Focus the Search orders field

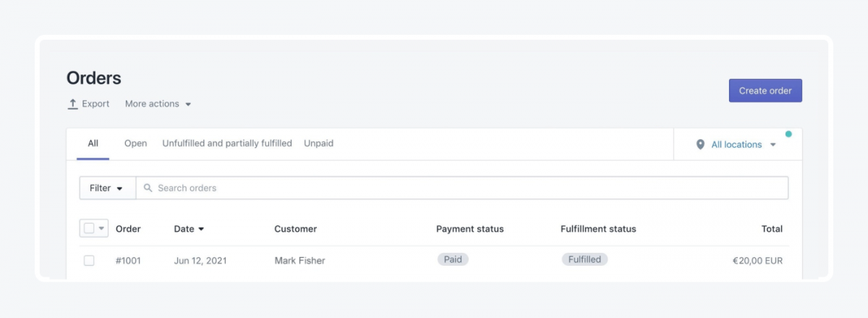(x=462, y=188)
